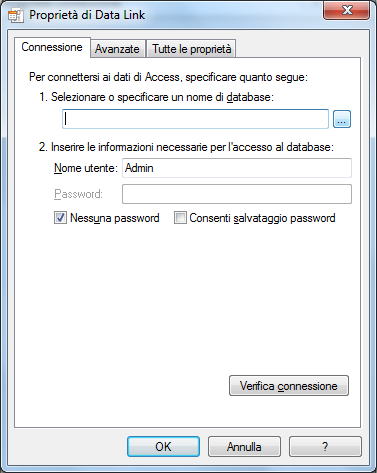Confirm the dialog with OK
The height and width of the screenshot is (473, 377).
(x=163, y=447)
